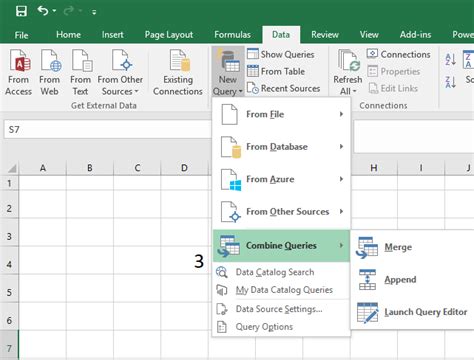Open Customize Quick Access Toolbar dropdown
The image size is (474, 360).
[x=94, y=12]
